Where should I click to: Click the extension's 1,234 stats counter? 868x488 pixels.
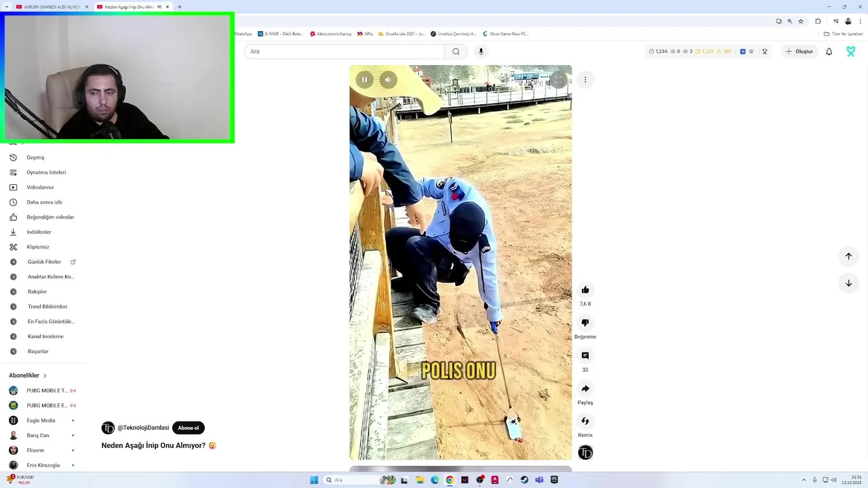[x=658, y=52]
